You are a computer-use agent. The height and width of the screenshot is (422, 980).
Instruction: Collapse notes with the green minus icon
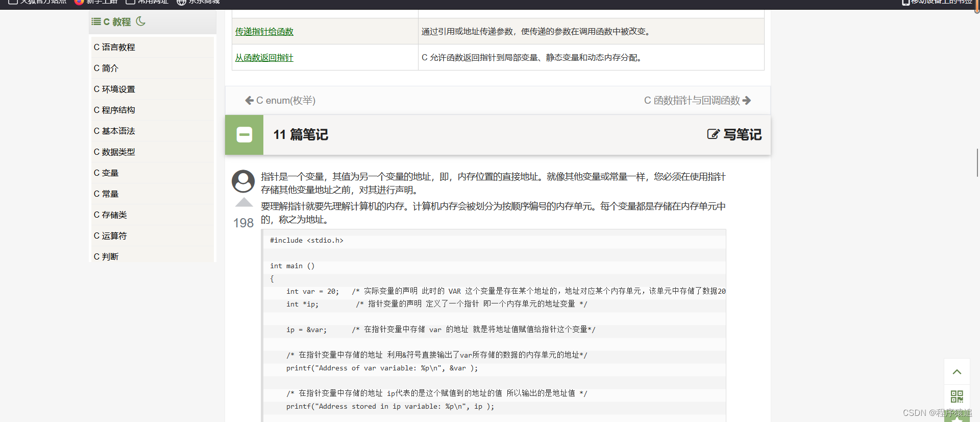[x=244, y=135]
